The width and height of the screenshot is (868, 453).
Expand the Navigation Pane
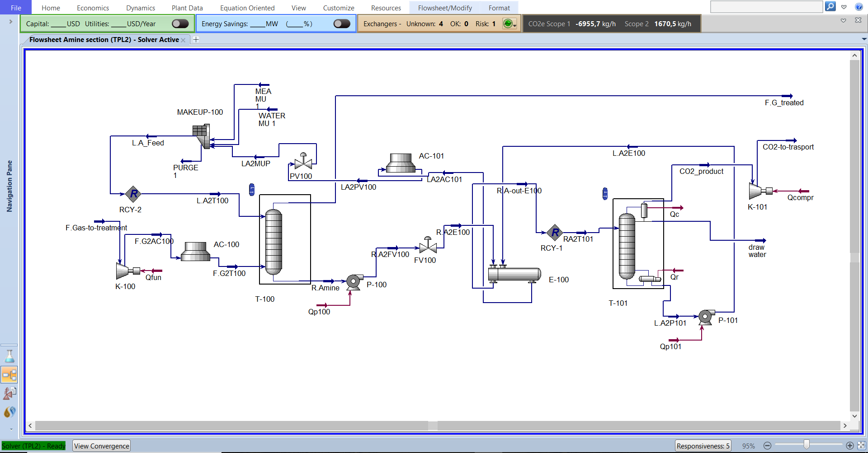10,21
